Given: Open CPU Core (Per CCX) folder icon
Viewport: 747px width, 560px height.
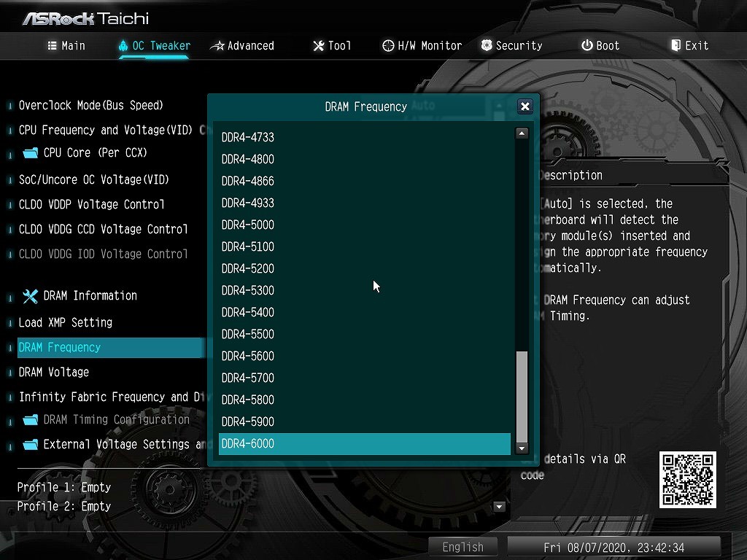Looking at the screenshot, I should (x=31, y=153).
